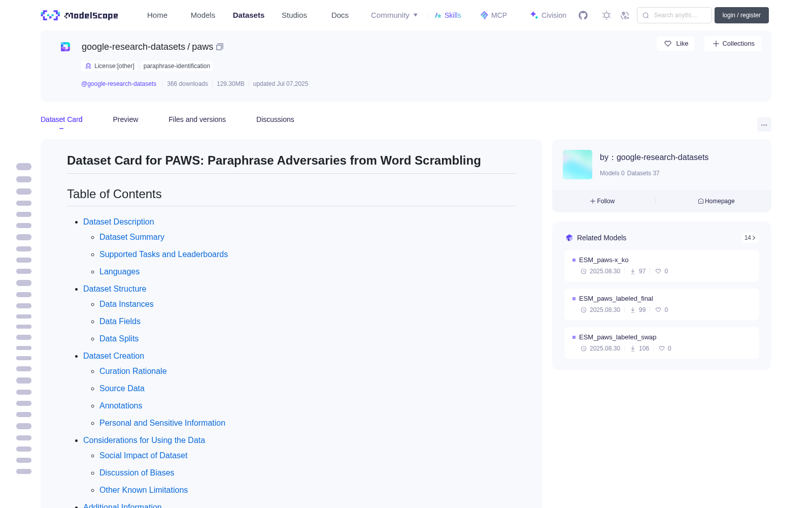Open Personal and Sensitive Information link

click(x=162, y=423)
